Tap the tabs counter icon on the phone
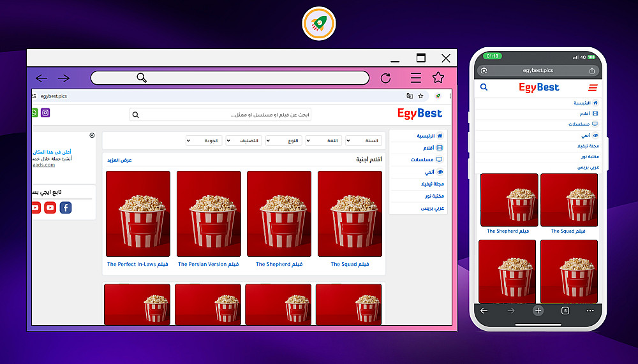The image size is (638, 364). (565, 310)
